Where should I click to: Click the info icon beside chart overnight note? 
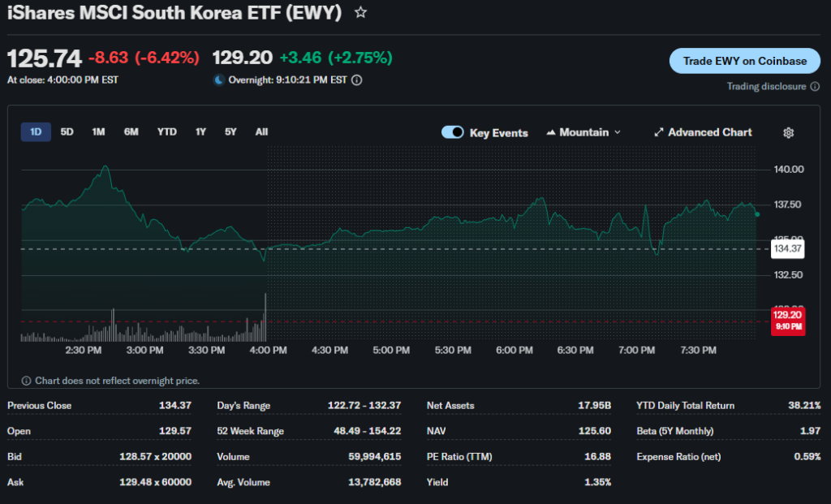click(26, 381)
